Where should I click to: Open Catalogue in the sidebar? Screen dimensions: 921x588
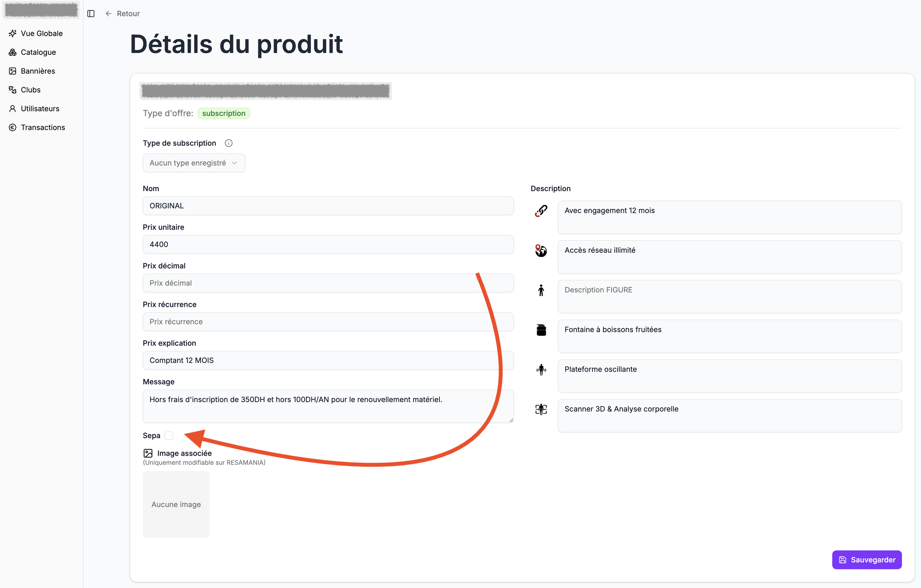(38, 52)
